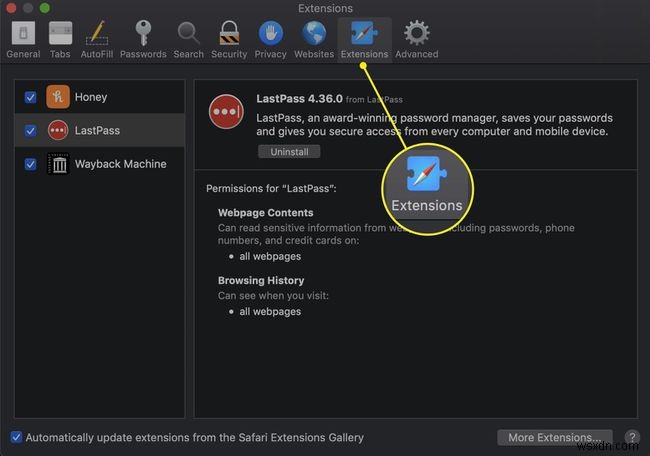Open the Passwords key icon

[143, 33]
